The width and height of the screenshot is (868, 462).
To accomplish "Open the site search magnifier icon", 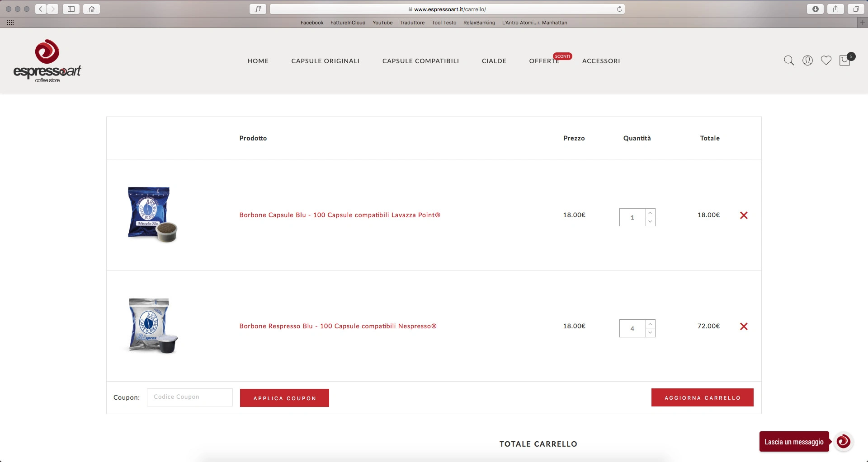I will pyautogui.click(x=789, y=61).
